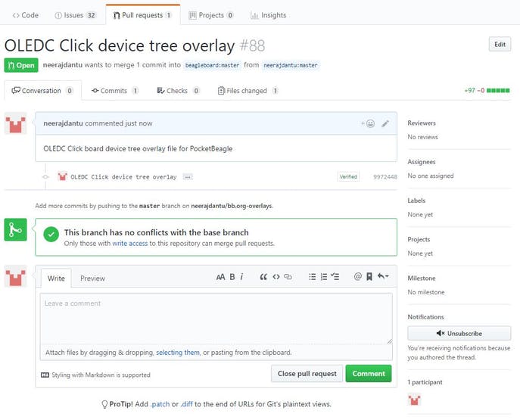Screen dimensions: 520x420
Task: Click the green checkmark status icon
Action: pyautogui.click(x=51, y=235)
